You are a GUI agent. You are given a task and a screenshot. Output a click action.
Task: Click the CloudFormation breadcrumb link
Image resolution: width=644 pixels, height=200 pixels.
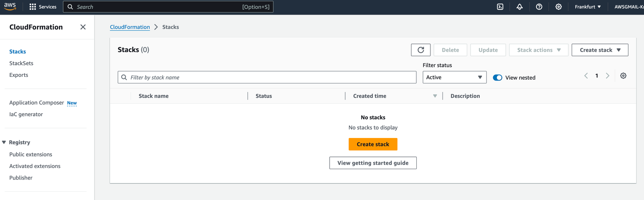[x=130, y=27]
